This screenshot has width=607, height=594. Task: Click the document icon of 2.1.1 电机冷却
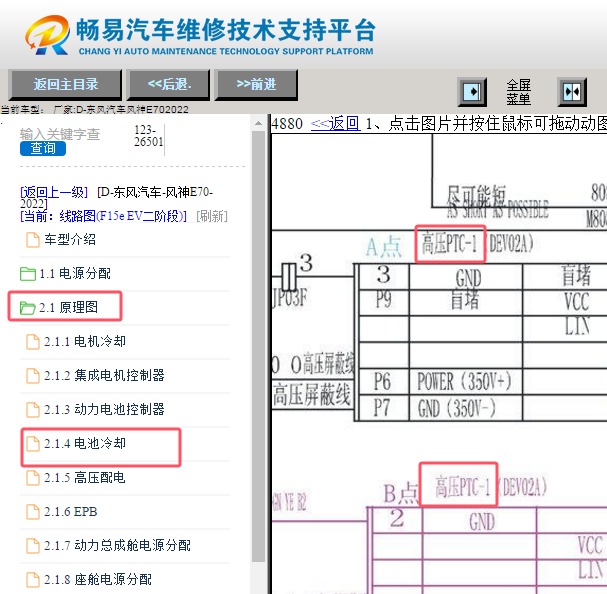(33, 342)
